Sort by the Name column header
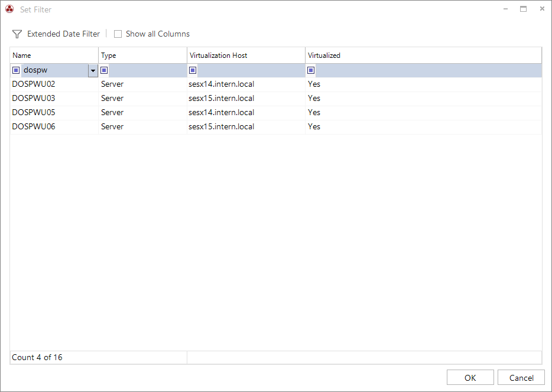This screenshot has height=392, width=552. (54, 55)
